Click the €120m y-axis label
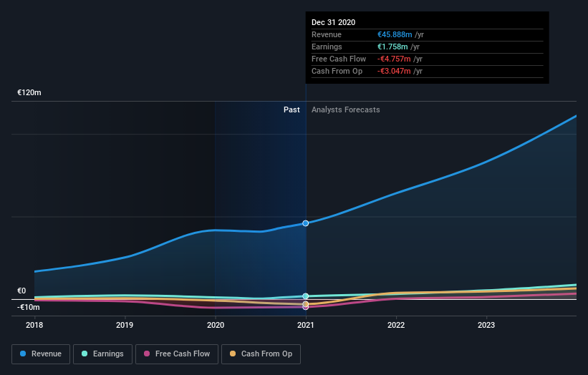The height and width of the screenshot is (375, 588). (29, 92)
